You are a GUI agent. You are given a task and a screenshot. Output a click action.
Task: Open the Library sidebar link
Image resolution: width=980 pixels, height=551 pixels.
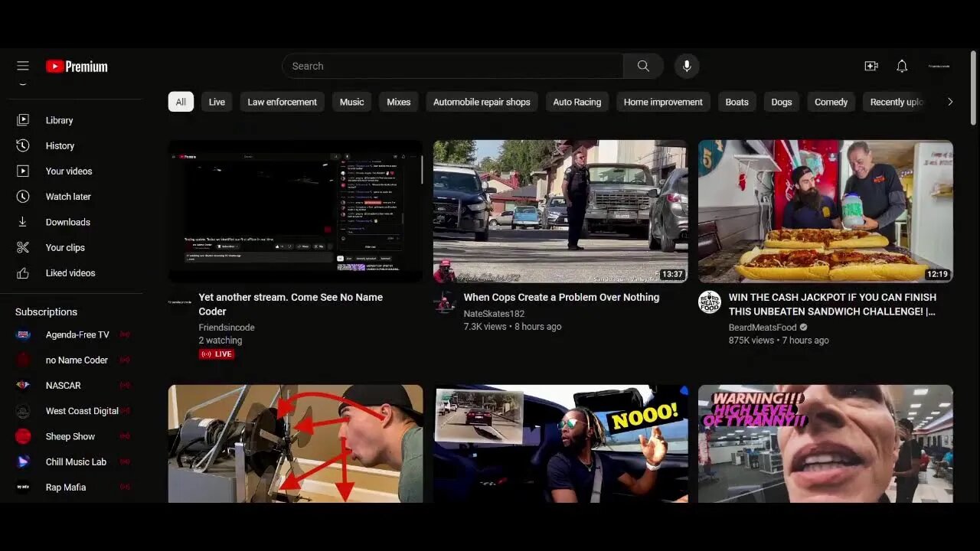pos(59,120)
